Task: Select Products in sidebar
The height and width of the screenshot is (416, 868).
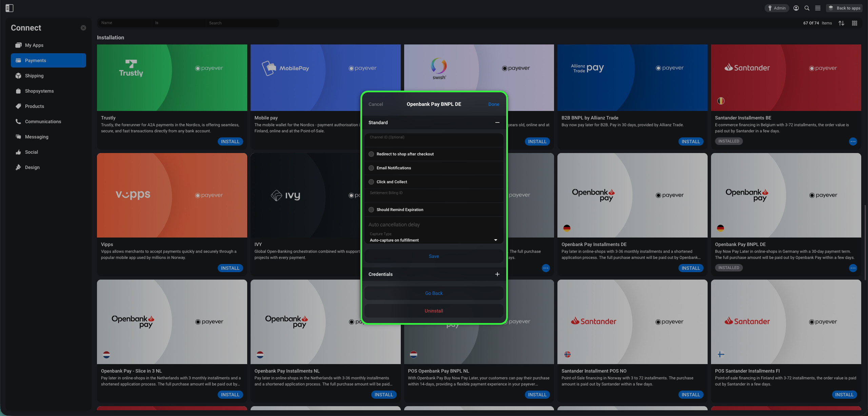Action: [48, 106]
